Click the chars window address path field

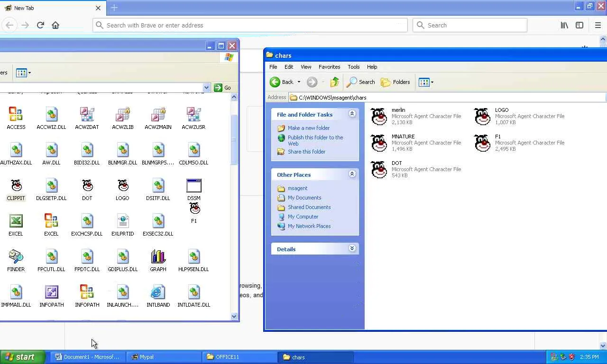click(447, 98)
